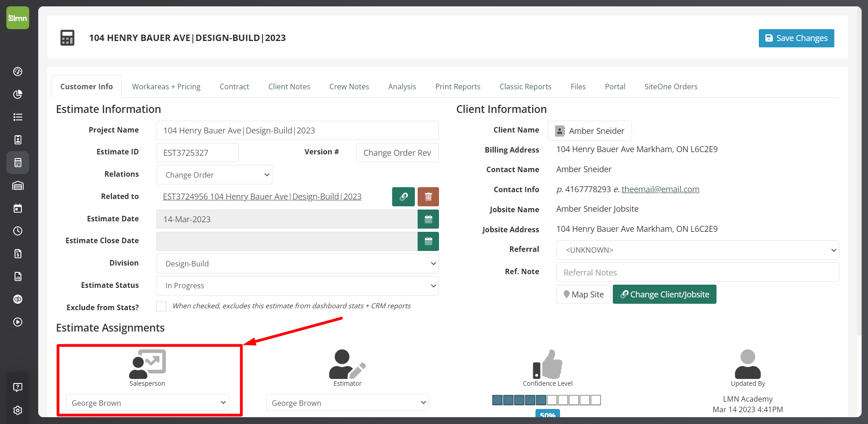
Task: Click the Salesperson icon
Action: pos(147,364)
